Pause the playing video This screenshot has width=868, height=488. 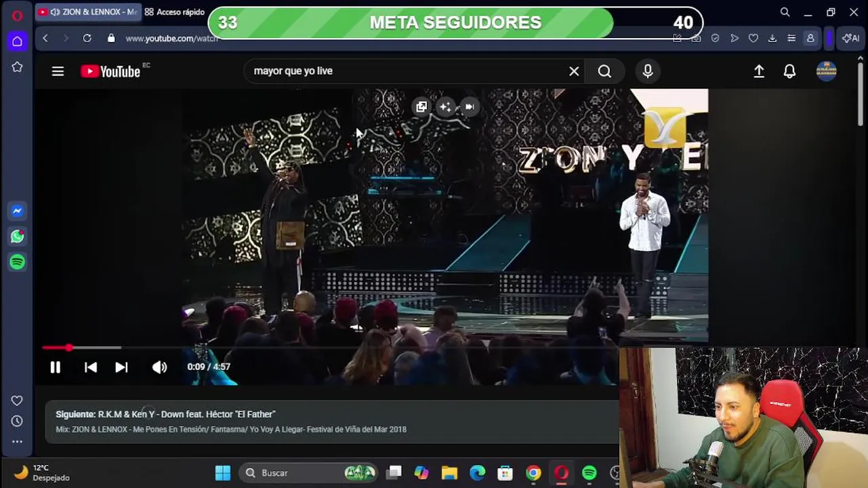pyautogui.click(x=56, y=367)
